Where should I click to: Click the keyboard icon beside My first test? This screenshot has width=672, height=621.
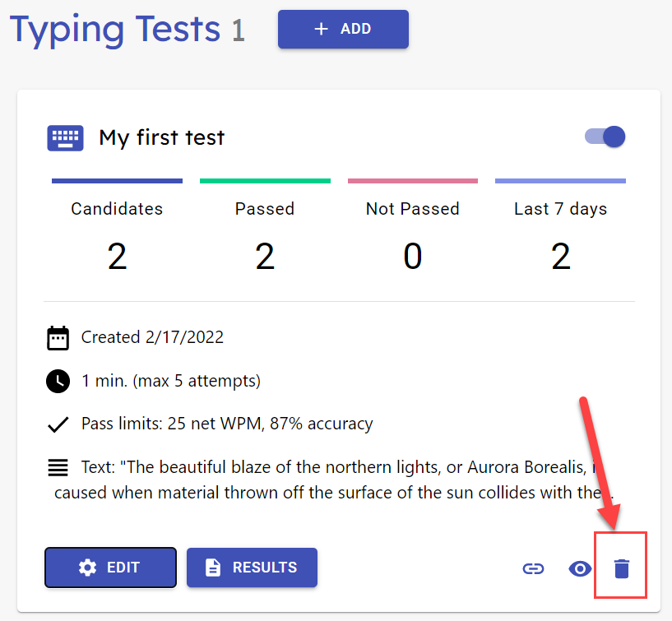pos(65,138)
